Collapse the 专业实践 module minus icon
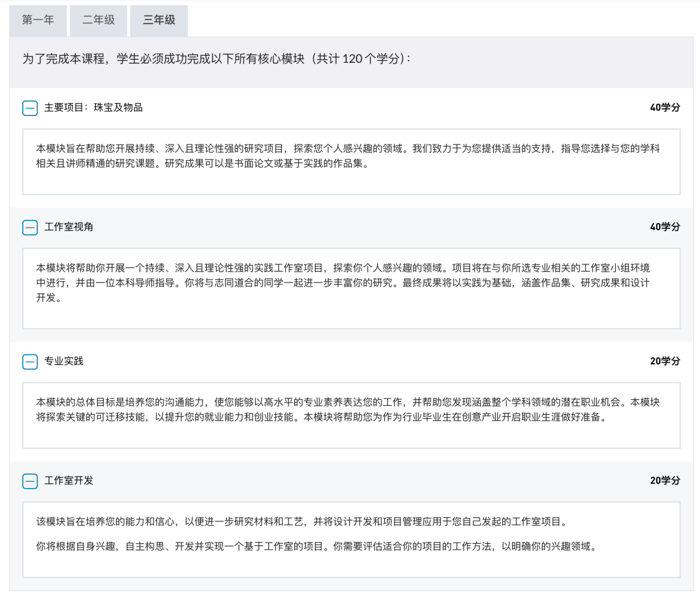The width and height of the screenshot is (700, 597). click(30, 362)
